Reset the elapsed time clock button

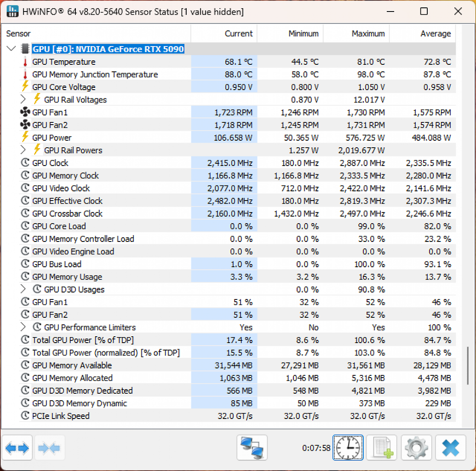tap(348, 448)
